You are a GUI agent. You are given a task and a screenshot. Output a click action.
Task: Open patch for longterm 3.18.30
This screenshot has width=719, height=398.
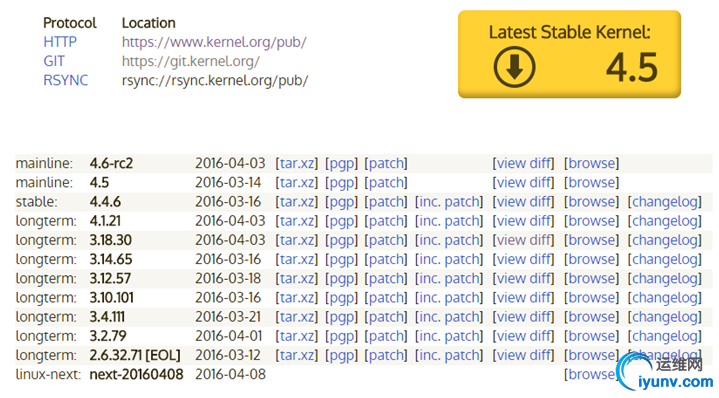coord(386,240)
